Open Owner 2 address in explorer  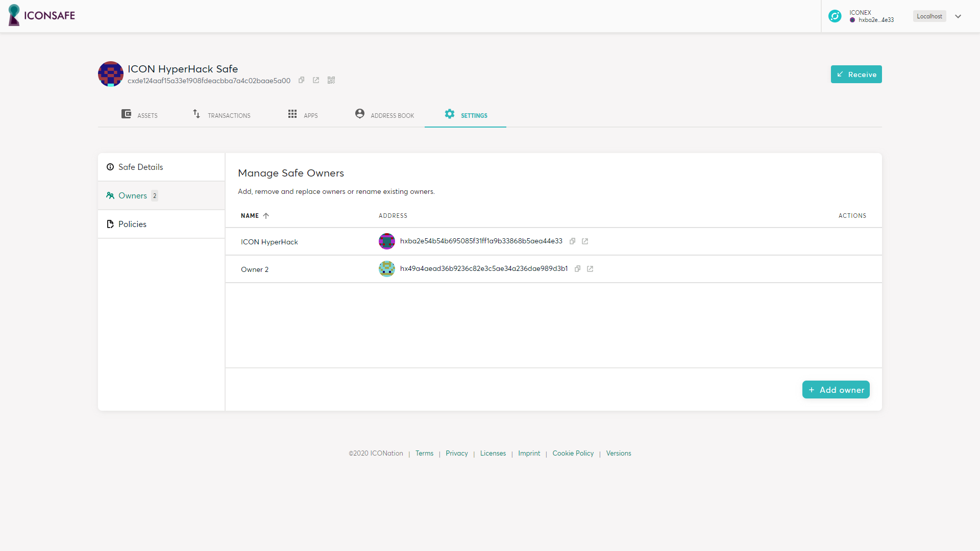(x=590, y=269)
